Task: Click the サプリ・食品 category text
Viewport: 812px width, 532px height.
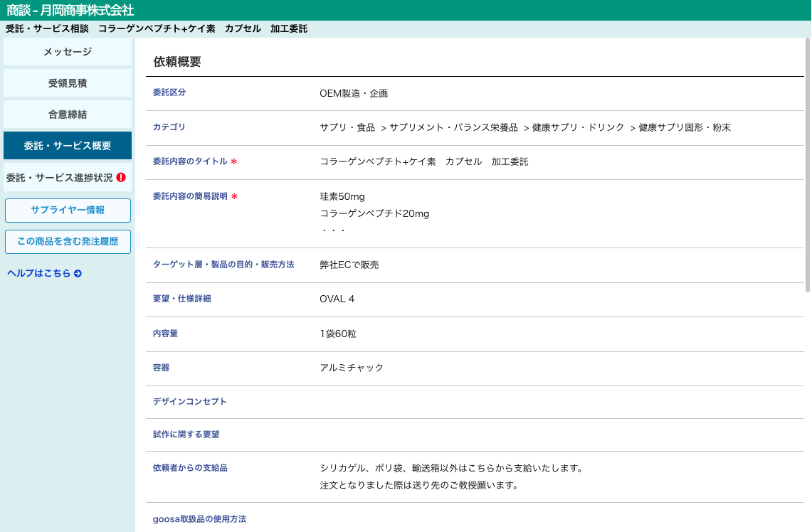Action: tap(347, 127)
